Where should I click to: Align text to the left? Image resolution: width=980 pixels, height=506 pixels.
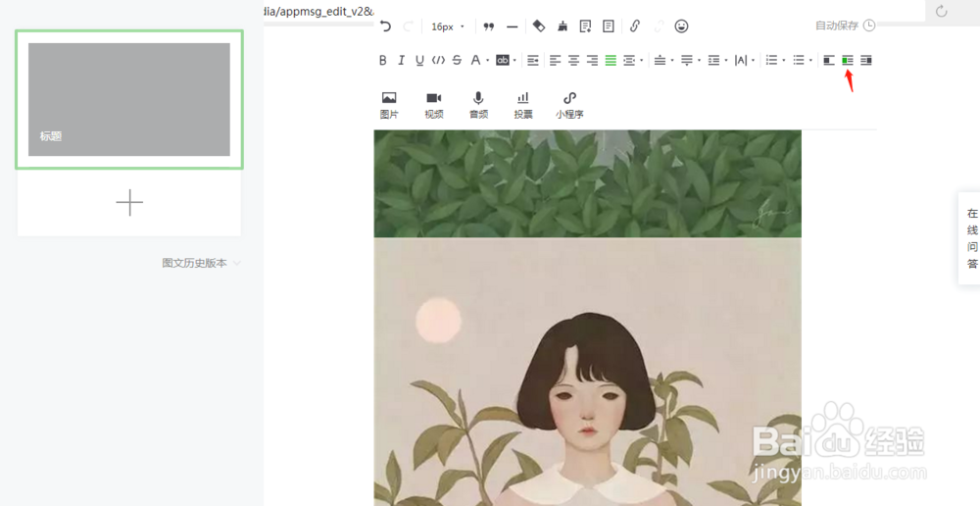[555, 60]
